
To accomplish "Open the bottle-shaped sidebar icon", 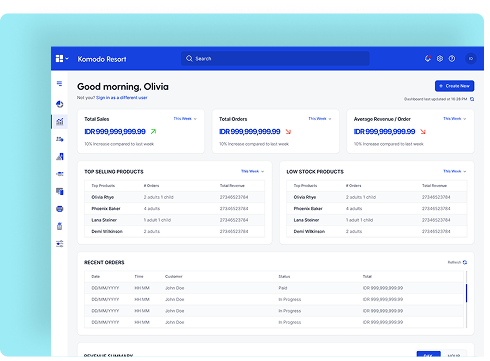I will point(60,226).
